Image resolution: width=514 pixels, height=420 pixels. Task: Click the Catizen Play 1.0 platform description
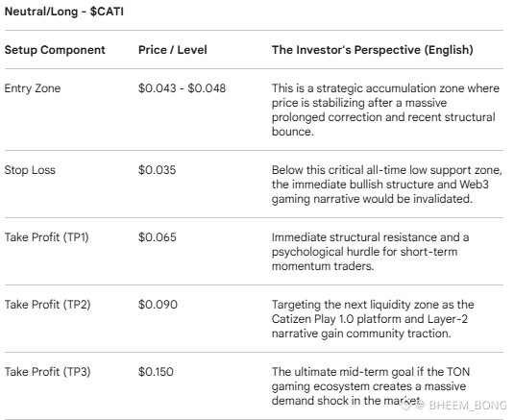373,319
